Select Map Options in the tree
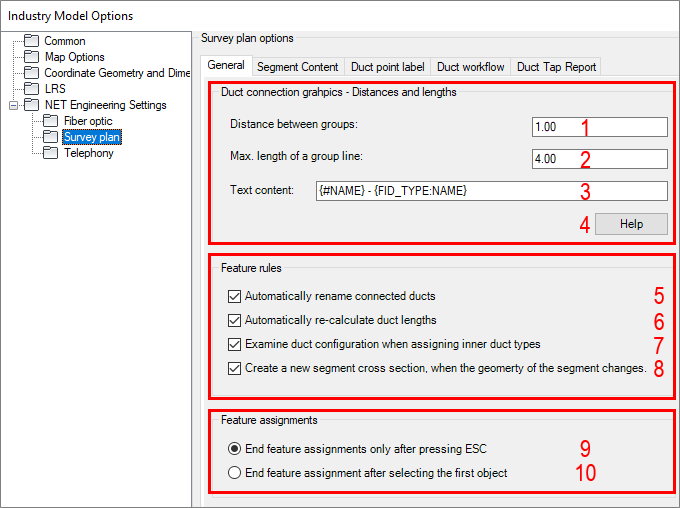Image resolution: width=680 pixels, height=508 pixels. pyautogui.click(x=75, y=57)
